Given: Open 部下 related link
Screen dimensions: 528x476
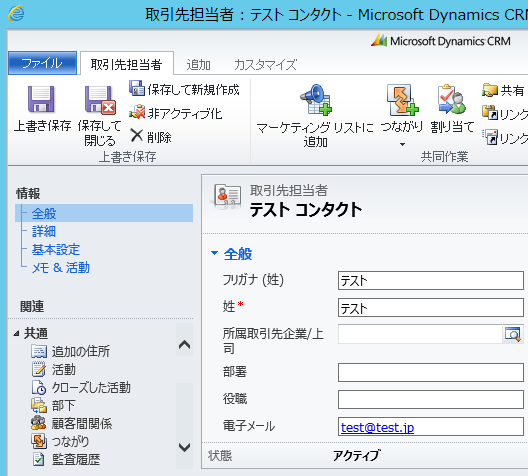Looking at the screenshot, I should coord(63,405).
